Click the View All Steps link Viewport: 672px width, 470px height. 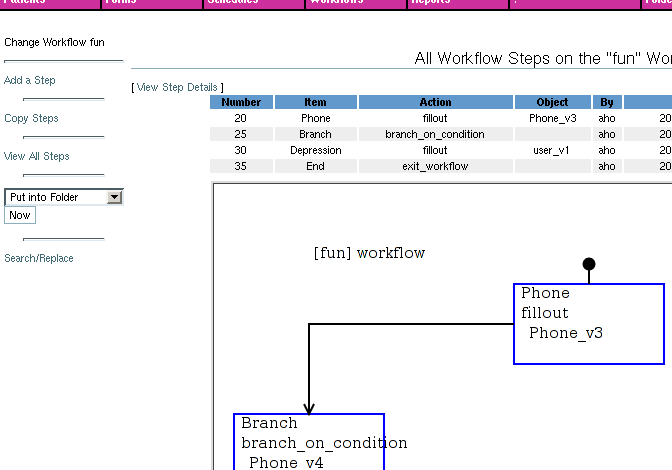[35, 156]
